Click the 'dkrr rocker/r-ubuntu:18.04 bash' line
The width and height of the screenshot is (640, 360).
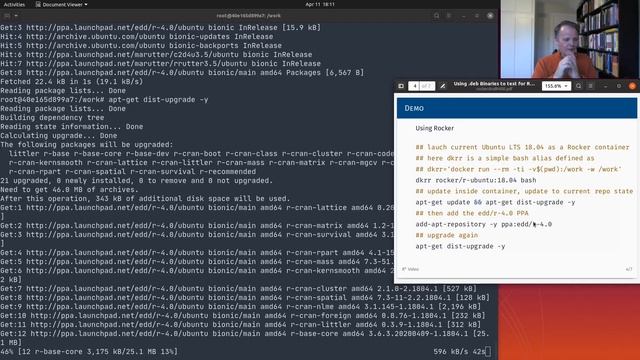tap(476, 180)
